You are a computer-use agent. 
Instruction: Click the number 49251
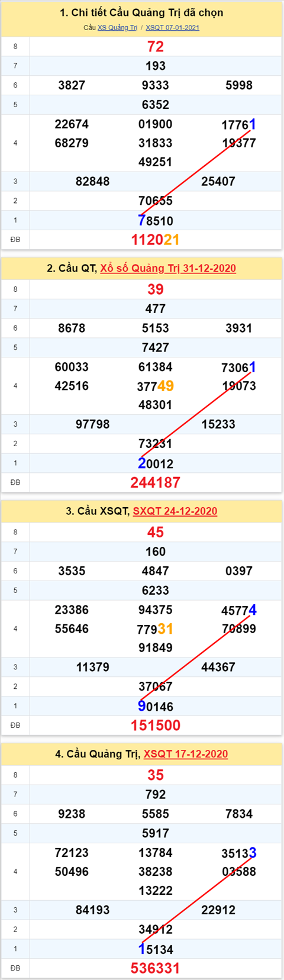(156, 162)
